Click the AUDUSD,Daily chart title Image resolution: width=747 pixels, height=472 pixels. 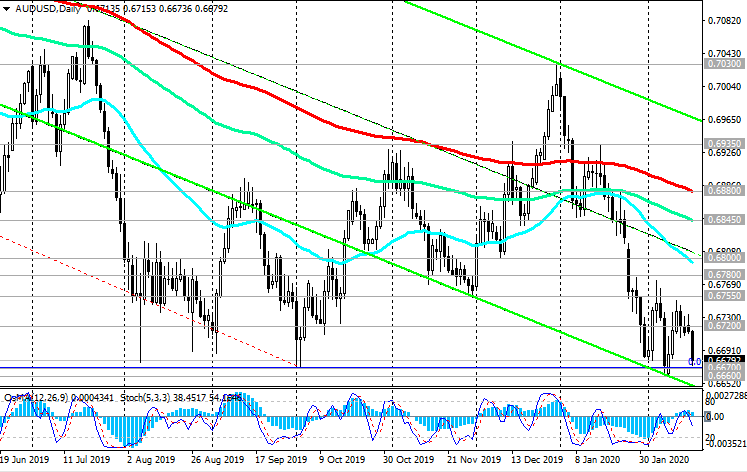click(x=48, y=9)
